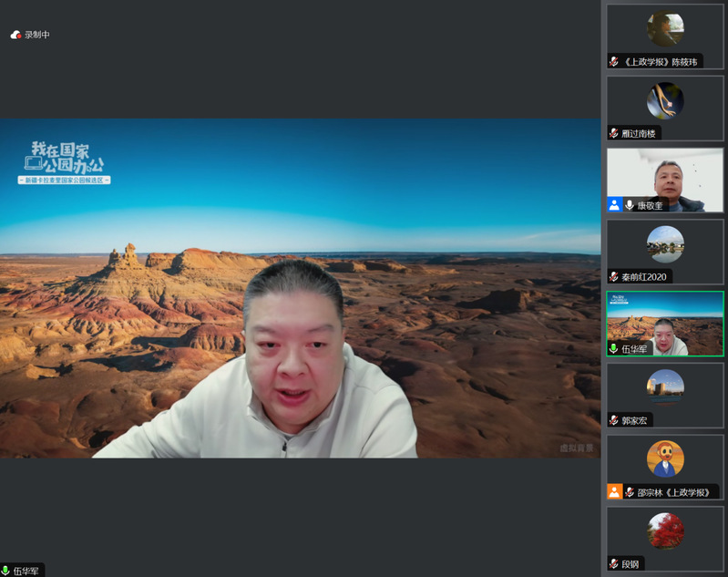Viewport: 728px width, 577px height.
Task: Click the 虚拟背景 label on main video
Action: 576,448
